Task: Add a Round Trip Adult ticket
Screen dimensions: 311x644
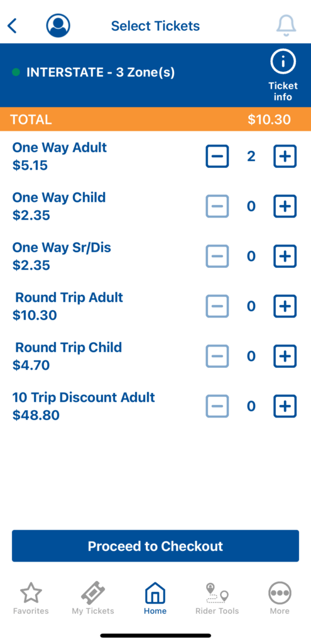Action: click(285, 306)
